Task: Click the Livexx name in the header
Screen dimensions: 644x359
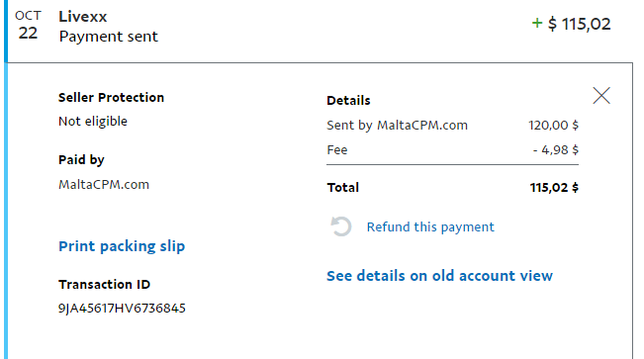Action: (x=82, y=17)
